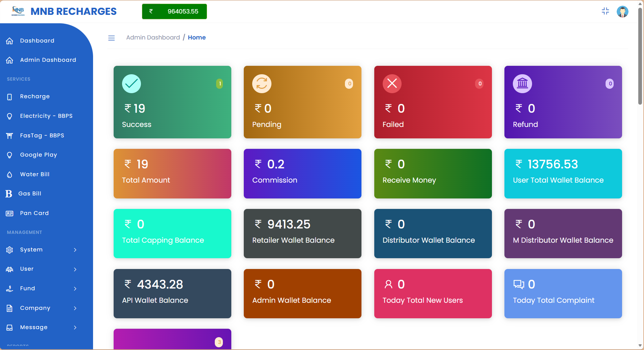Click the Home breadcrumb link
This screenshot has height=350, width=644.
point(197,37)
